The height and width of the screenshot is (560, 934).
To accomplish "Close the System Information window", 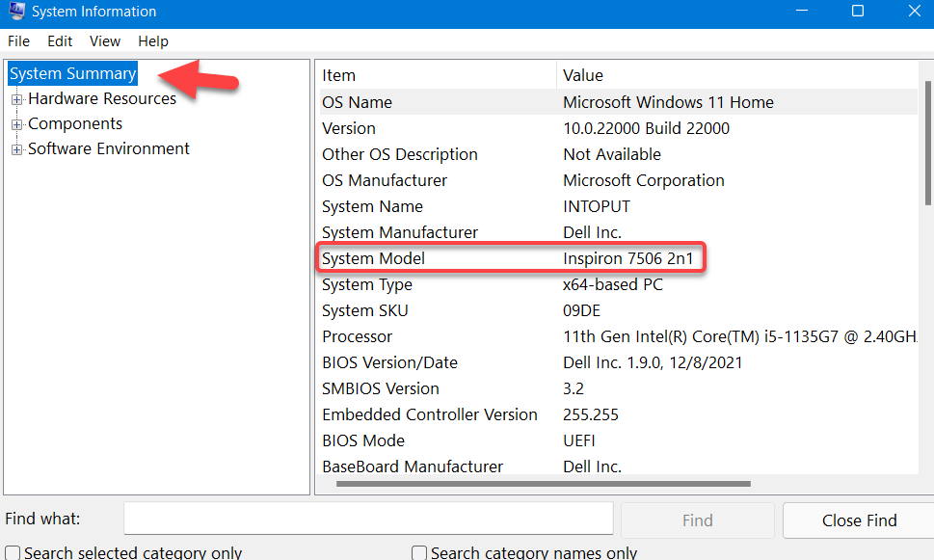I will pos(914,11).
